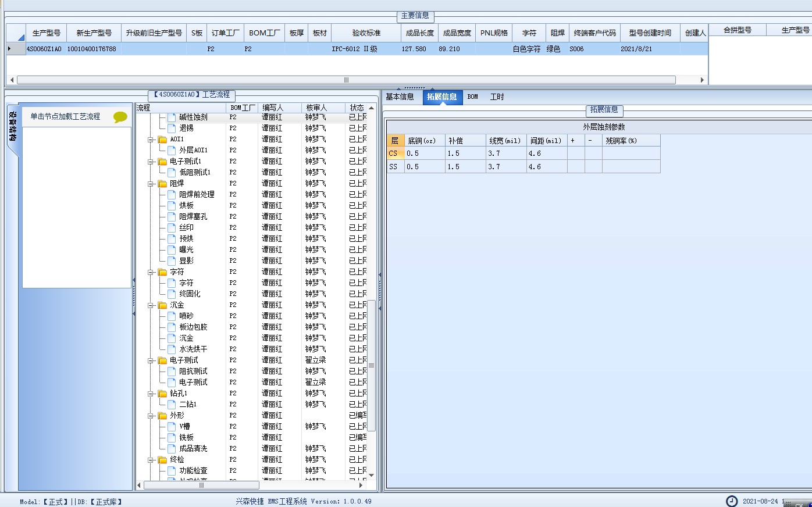Image resolution: width=812 pixels, height=507 pixels.
Task: Click the document icon beside 成品清洗
Action: pyautogui.click(x=172, y=448)
